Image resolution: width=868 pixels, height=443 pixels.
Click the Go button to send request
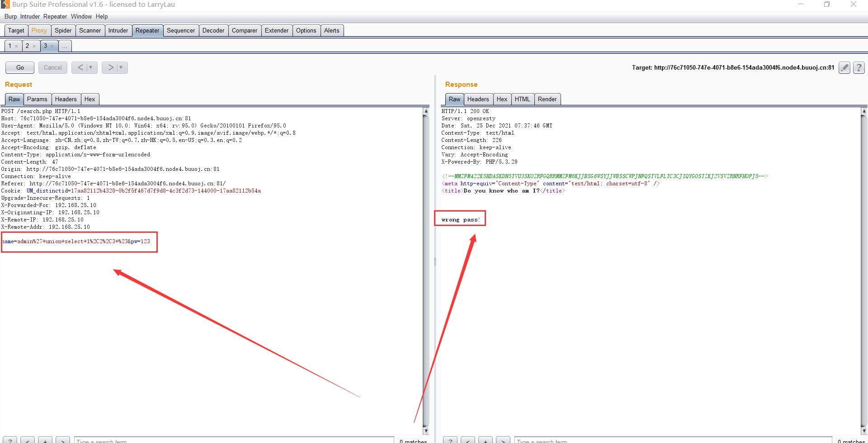point(20,67)
